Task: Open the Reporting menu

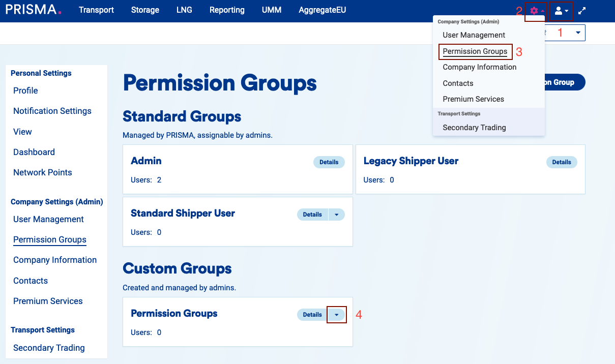Action: tap(227, 10)
